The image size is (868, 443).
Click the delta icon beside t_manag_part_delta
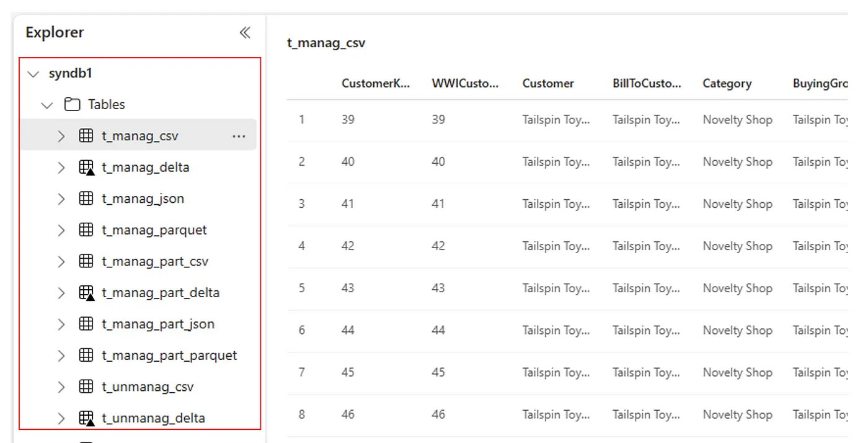tap(87, 293)
